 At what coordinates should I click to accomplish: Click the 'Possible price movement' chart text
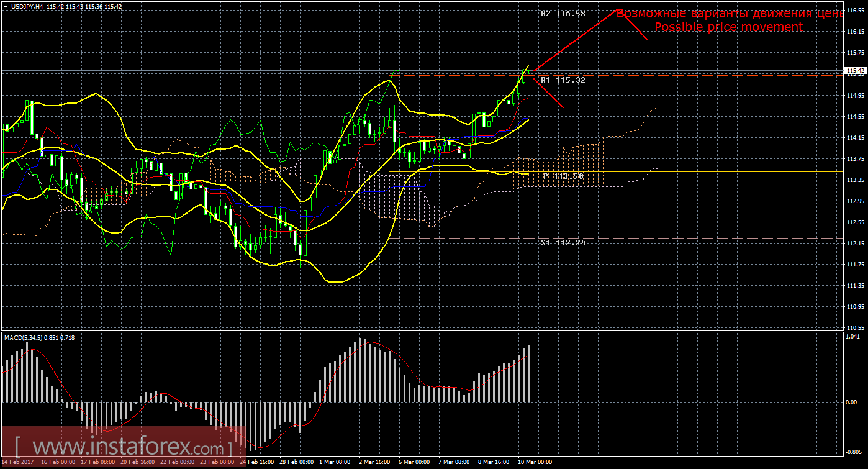click(728, 27)
